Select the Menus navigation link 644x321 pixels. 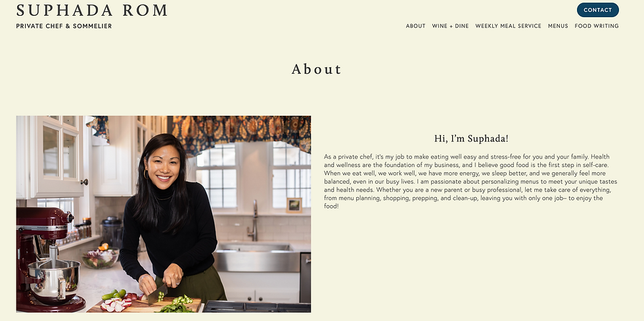tap(558, 26)
